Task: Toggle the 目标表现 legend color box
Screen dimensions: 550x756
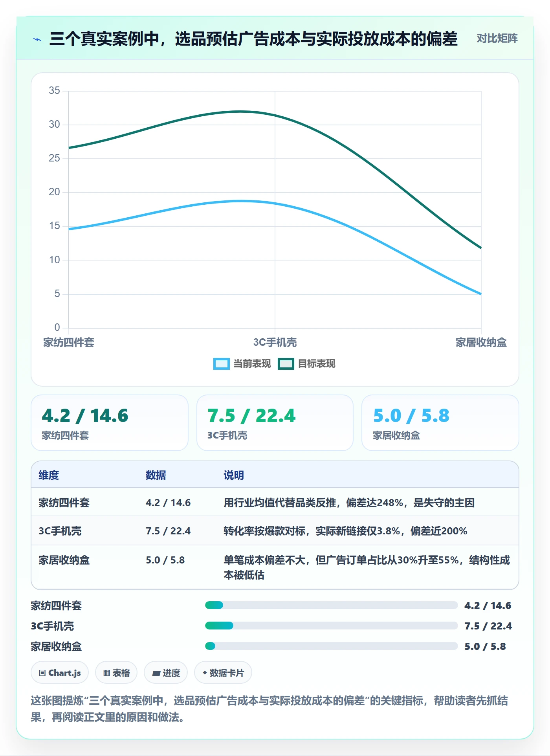Action: (286, 364)
